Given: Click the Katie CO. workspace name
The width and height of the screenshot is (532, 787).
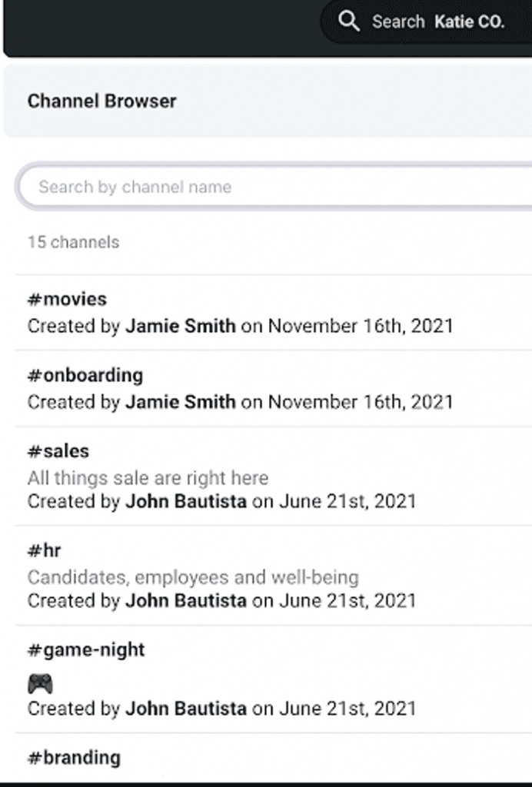Looking at the screenshot, I should click(x=469, y=22).
